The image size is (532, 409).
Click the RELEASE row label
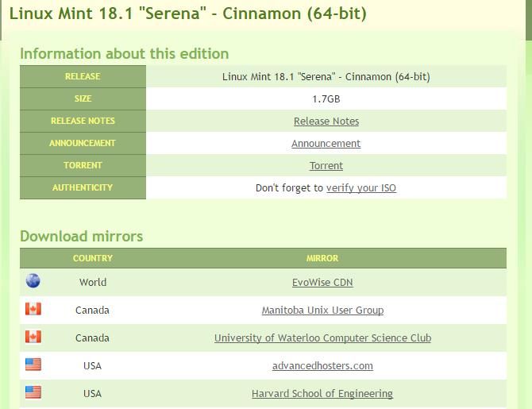[83, 77]
